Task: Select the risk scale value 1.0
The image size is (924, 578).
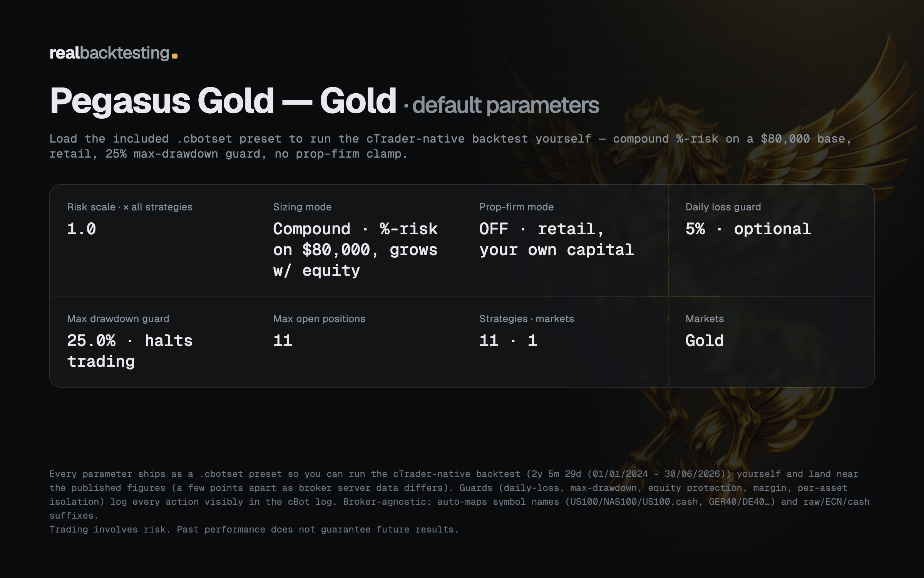Action: click(81, 229)
